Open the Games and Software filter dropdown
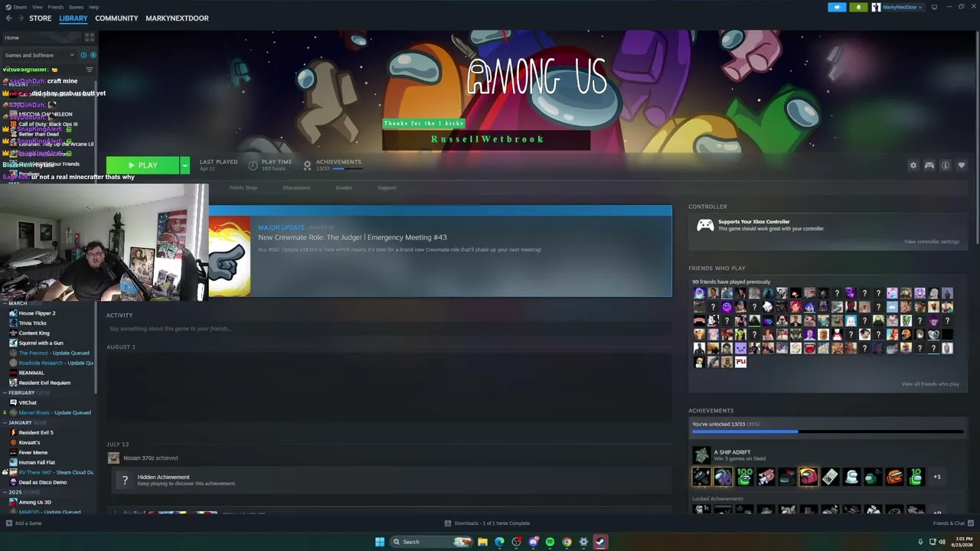Screen dimensions: 980x551 tap(39, 55)
